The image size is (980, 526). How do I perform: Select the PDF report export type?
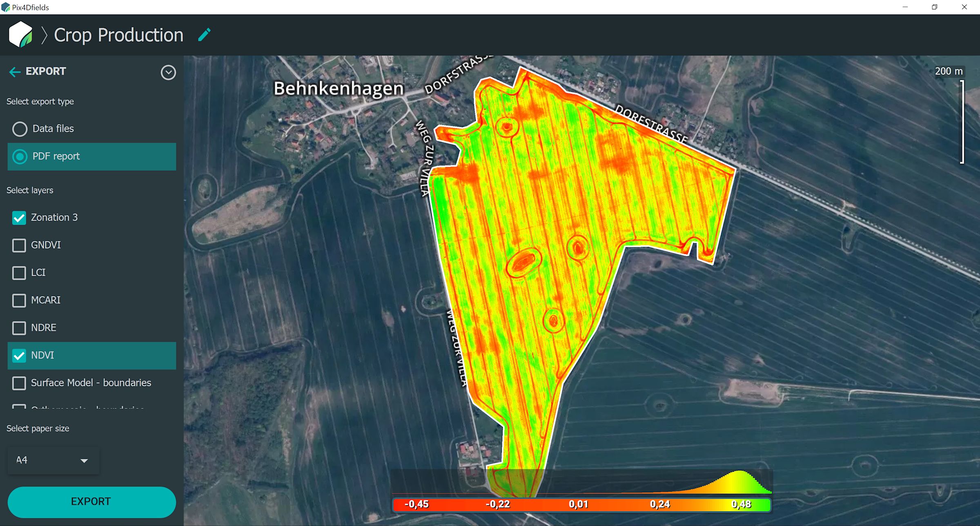pos(19,156)
